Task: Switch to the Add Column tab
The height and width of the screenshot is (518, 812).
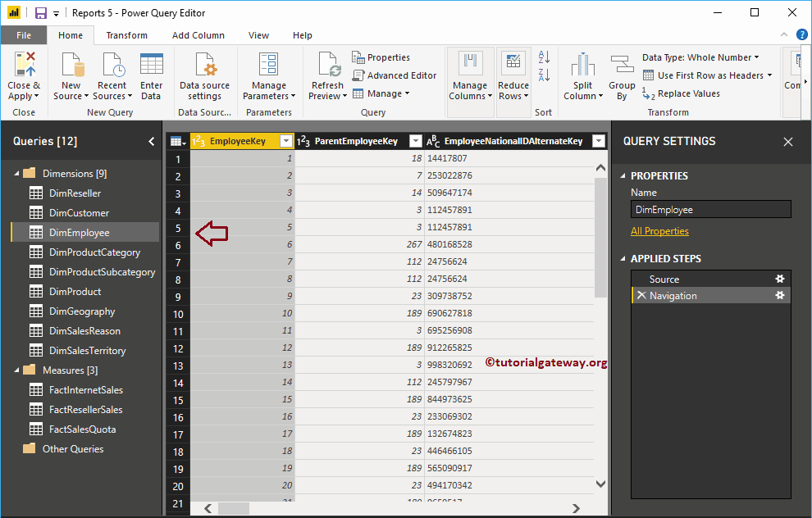Action: (198, 35)
